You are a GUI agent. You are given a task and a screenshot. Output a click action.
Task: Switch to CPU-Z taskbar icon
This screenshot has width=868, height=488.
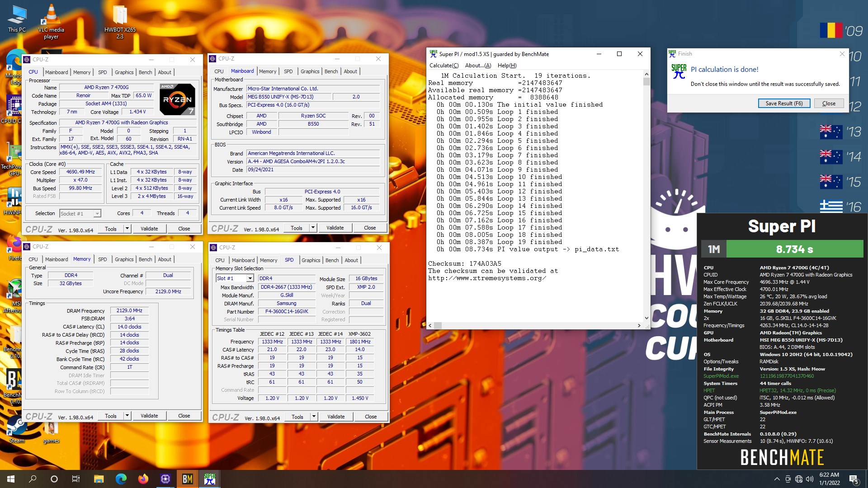(x=165, y=479)
